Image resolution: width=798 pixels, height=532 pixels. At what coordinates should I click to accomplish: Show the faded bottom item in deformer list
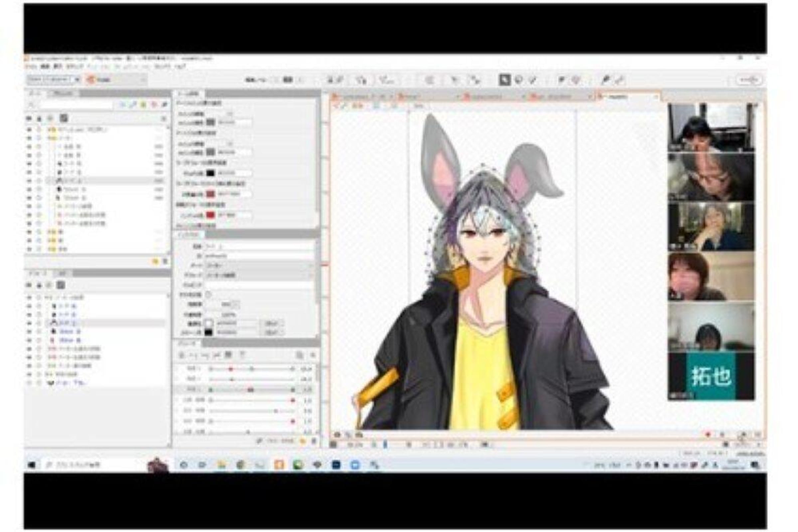(x=29, y=383)
